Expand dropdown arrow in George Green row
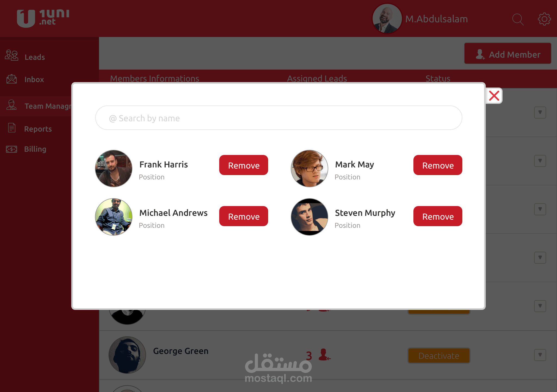 pyautogui.click(x=540, y=355)
